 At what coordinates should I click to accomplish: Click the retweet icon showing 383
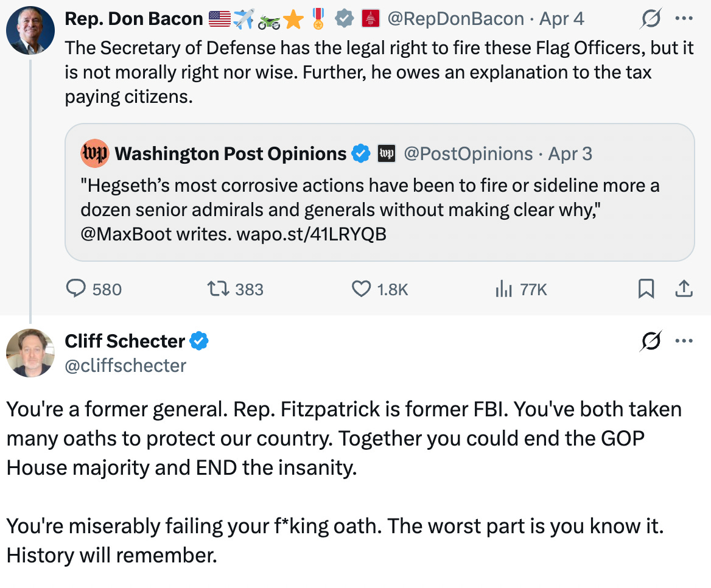click(x=217, y=289)
